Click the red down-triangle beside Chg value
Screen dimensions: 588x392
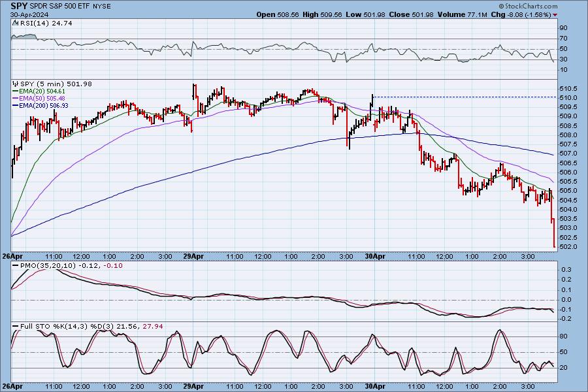555,15
